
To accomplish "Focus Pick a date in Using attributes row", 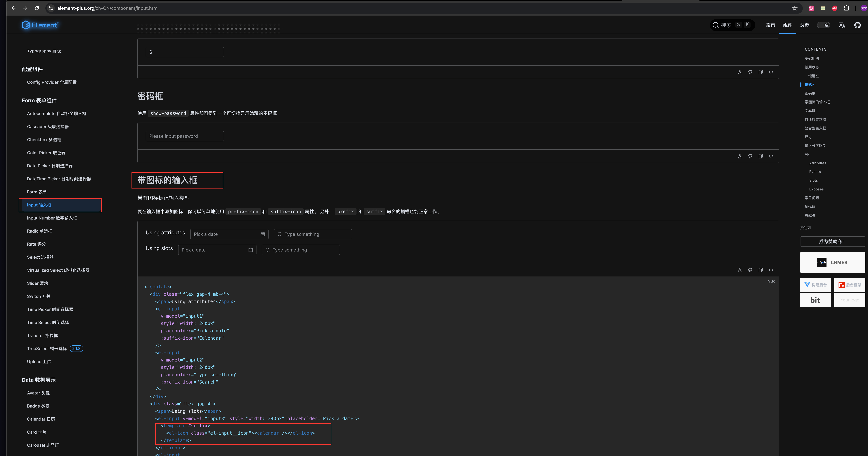I will point(229,234).
